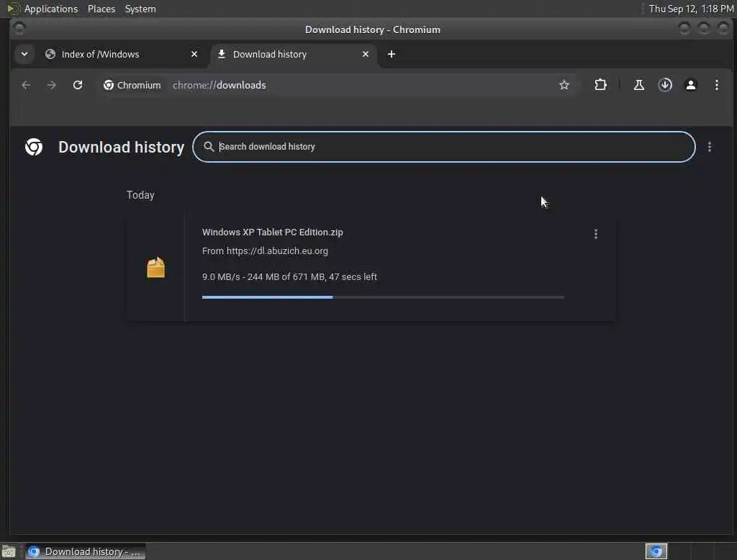This screenshot has height=560, width=737.
Task: Open Chromium three-dot main menu
Action: point(716,85)
